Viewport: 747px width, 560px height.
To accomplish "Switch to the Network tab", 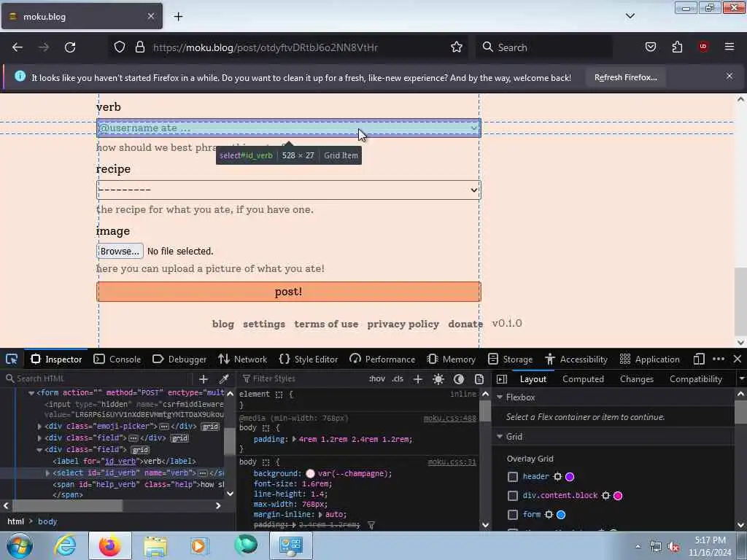I will tap(242, 359).
